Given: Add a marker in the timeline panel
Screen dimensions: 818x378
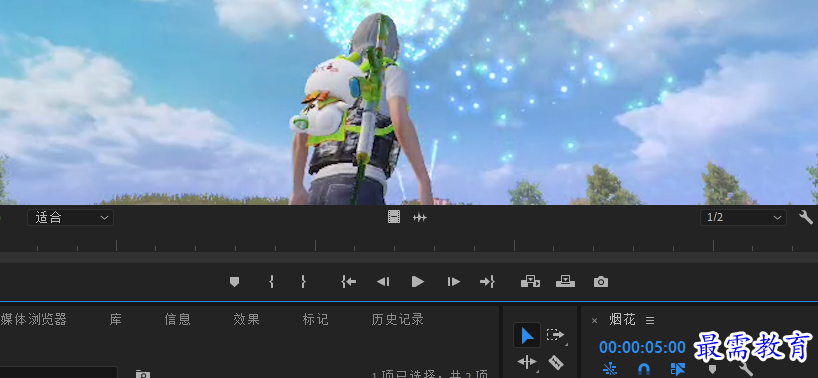Looking at the screenshot, I should point(712,369).
